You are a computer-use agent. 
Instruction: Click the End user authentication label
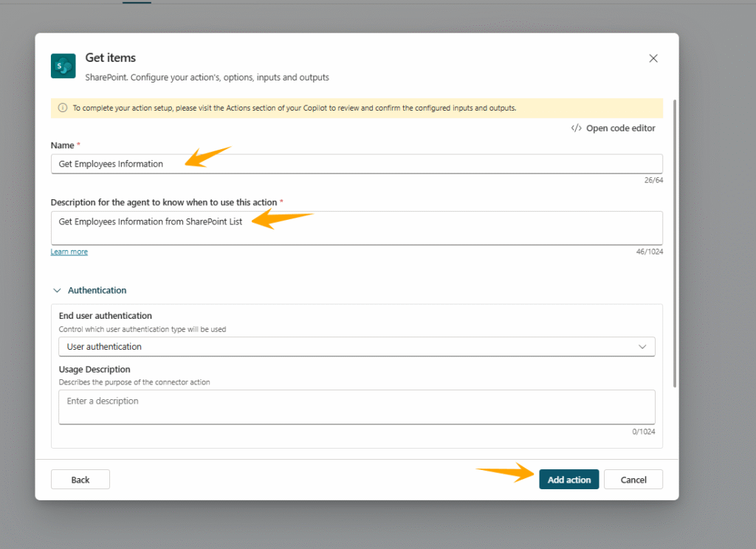(x=105, y=316)
